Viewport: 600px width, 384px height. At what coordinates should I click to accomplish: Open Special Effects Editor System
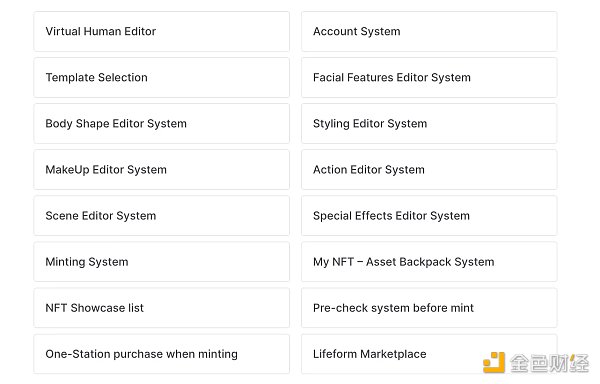(x=429, y=216)
